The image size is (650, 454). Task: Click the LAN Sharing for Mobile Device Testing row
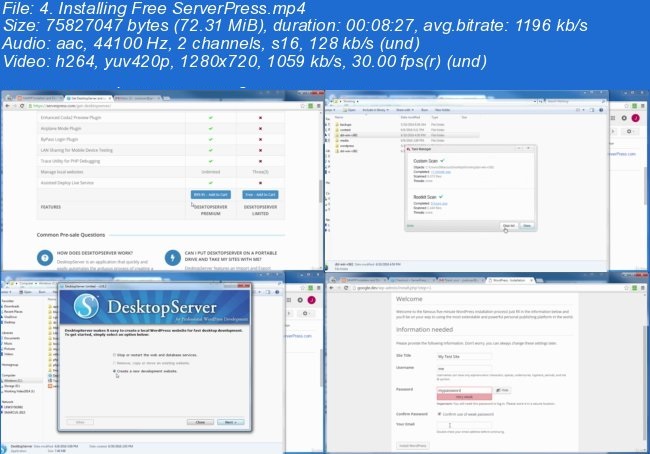tap(161, 150)
